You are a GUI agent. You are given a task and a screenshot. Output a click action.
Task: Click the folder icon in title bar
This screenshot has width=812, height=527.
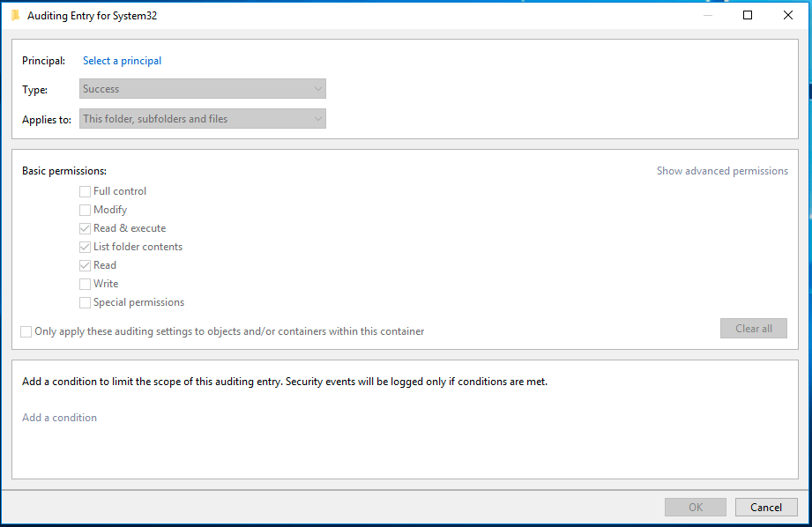(16, 16)
